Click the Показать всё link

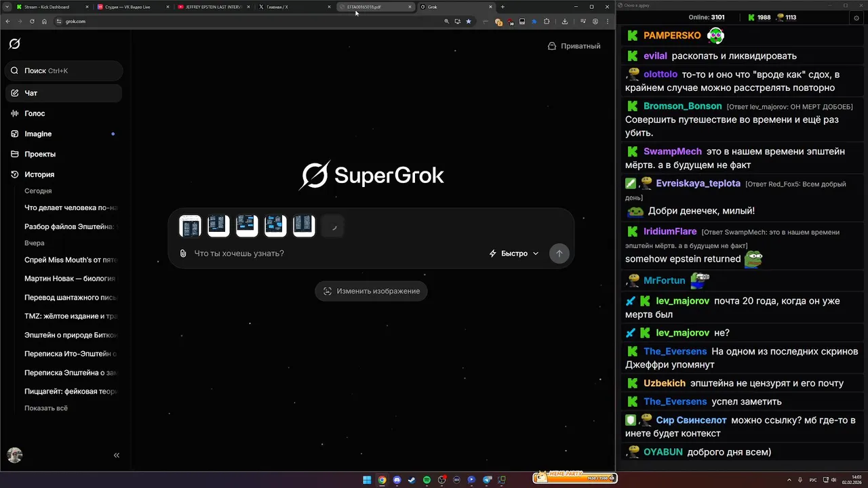[x=46, y=408]
